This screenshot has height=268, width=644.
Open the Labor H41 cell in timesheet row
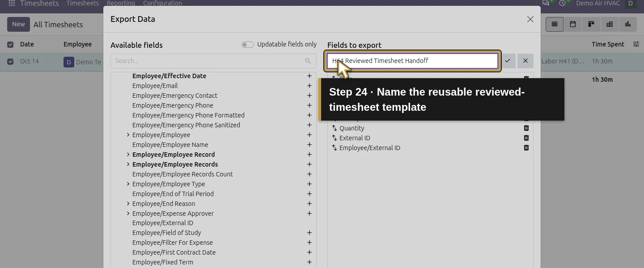pyautogui.click(x=563, y=62)
